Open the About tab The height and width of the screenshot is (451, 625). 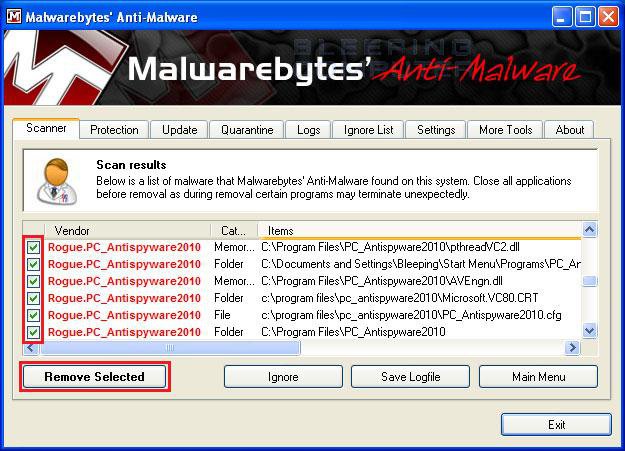570,130
